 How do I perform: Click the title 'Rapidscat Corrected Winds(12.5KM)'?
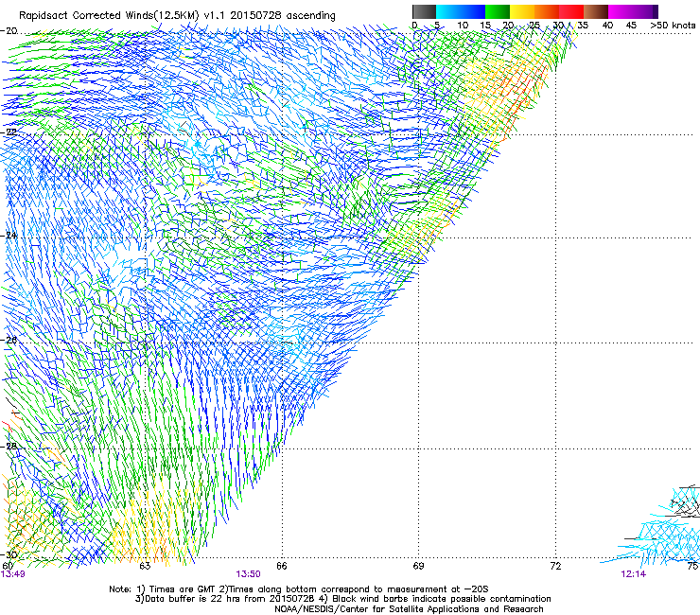tap(109, 16)
